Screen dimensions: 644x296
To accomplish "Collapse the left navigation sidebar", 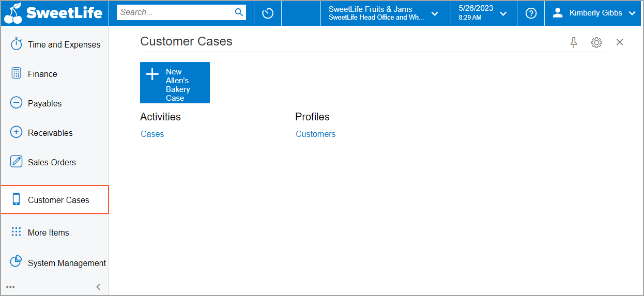I will (x=98, y=287).
